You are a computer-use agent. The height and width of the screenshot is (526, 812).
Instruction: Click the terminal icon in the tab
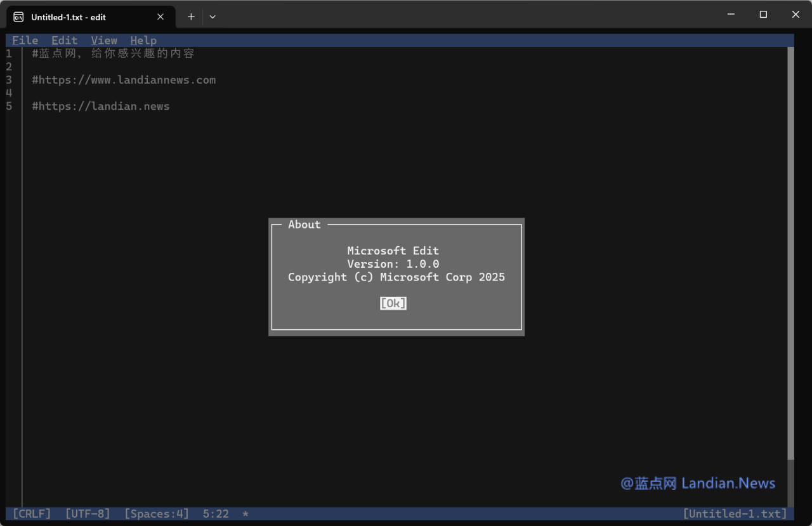tap(19, 17)
